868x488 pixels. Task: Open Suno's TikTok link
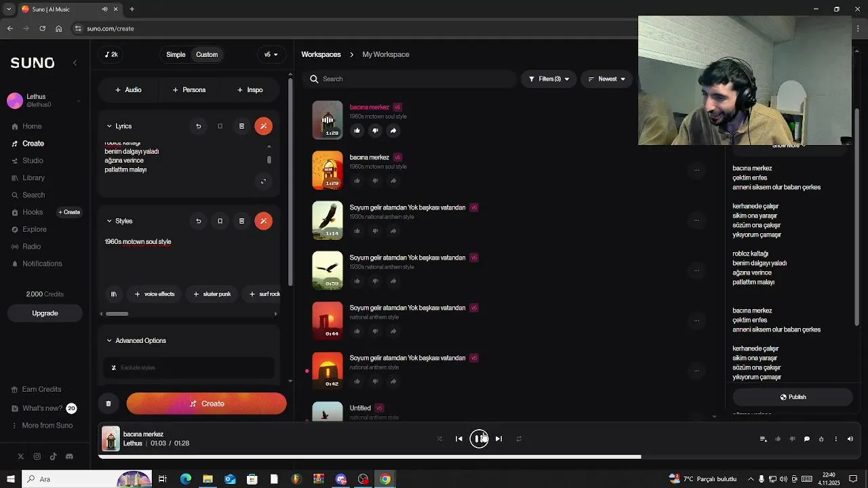click(x=53, y=457)
